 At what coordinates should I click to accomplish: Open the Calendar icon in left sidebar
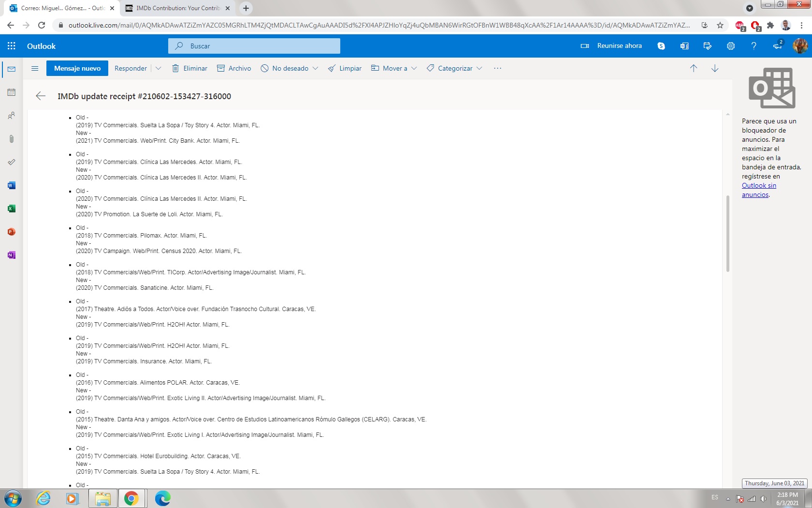pyautogui.click(x=12, y=92)
